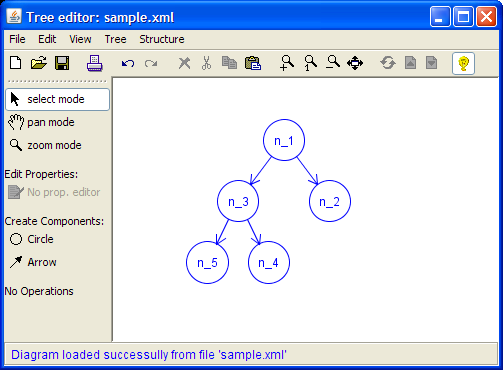Choose the Circle component tool

coord(31,239)
